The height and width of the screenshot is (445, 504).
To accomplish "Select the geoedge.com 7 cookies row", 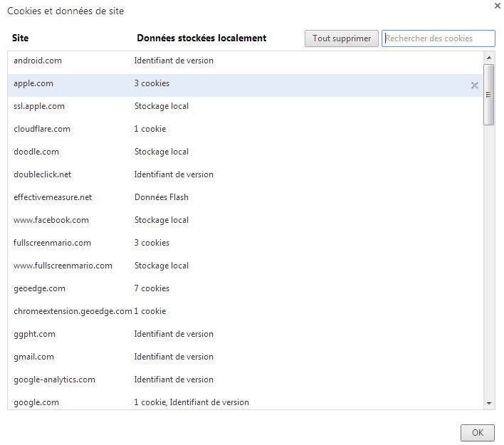I will (39, 289).
